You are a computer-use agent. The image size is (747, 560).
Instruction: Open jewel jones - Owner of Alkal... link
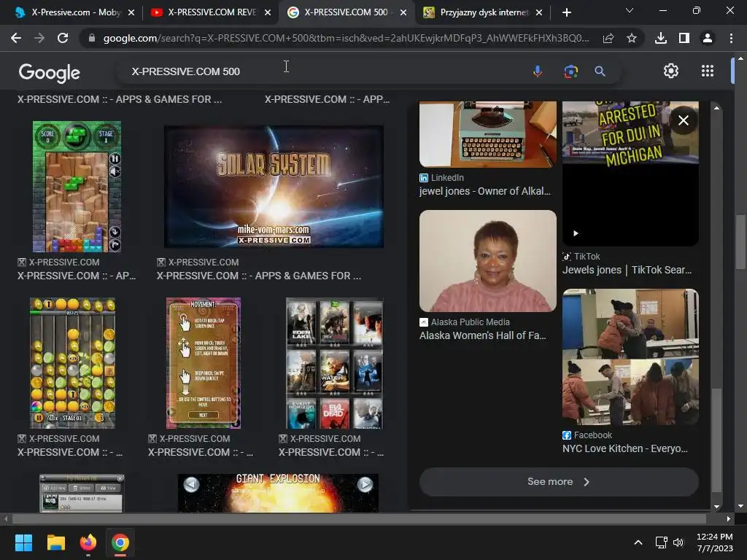pyautogui.click(x=484, y=192)
